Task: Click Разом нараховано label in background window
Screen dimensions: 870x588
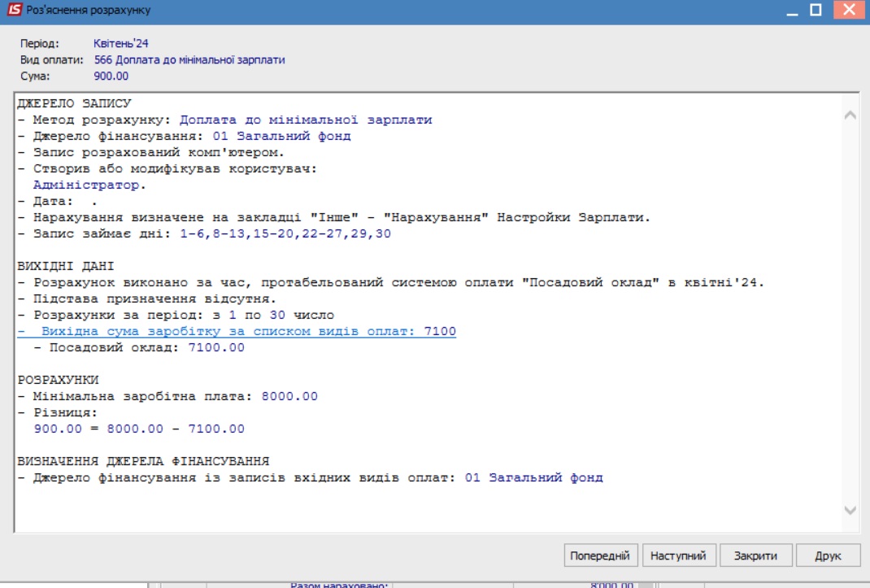Action: (338, 585)
